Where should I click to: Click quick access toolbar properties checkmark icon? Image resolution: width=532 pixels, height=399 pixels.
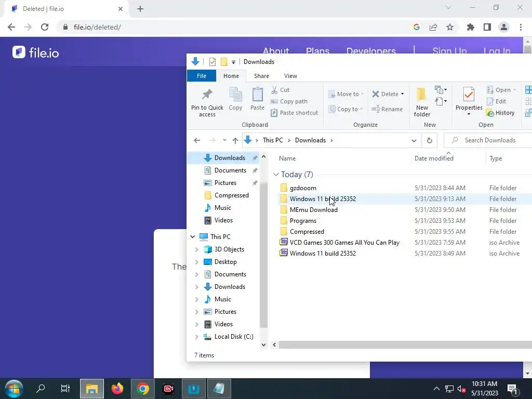(212, 62)
